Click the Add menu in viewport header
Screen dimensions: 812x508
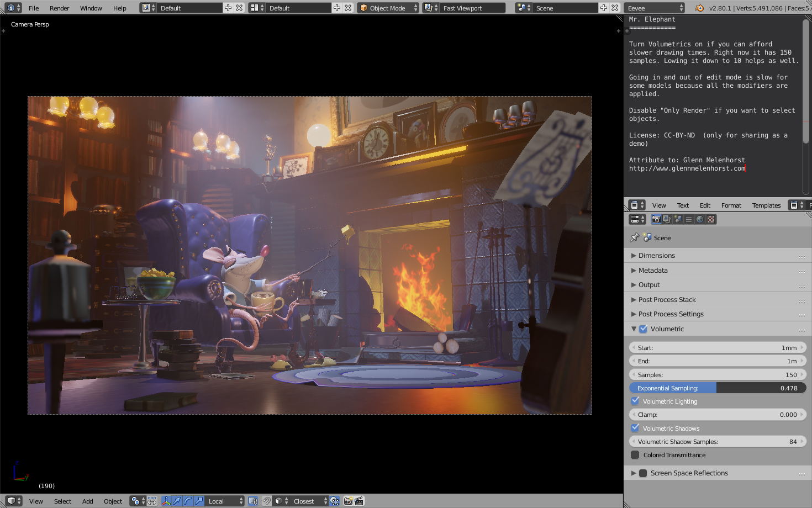click(87, 501)
